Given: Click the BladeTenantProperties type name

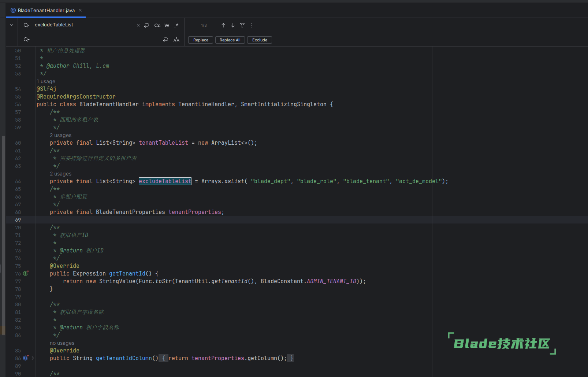Looking at the screenshot, I should [x=130, y=212].
